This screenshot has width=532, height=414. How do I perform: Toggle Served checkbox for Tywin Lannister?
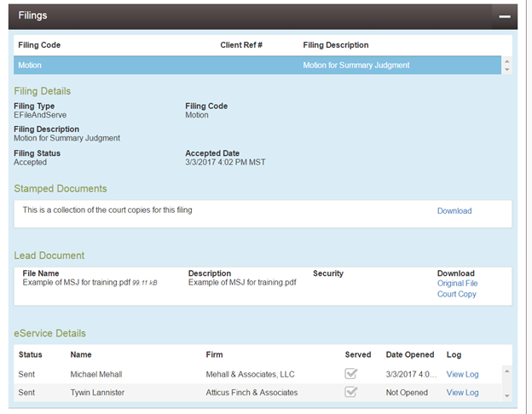(x=350, y=393)
